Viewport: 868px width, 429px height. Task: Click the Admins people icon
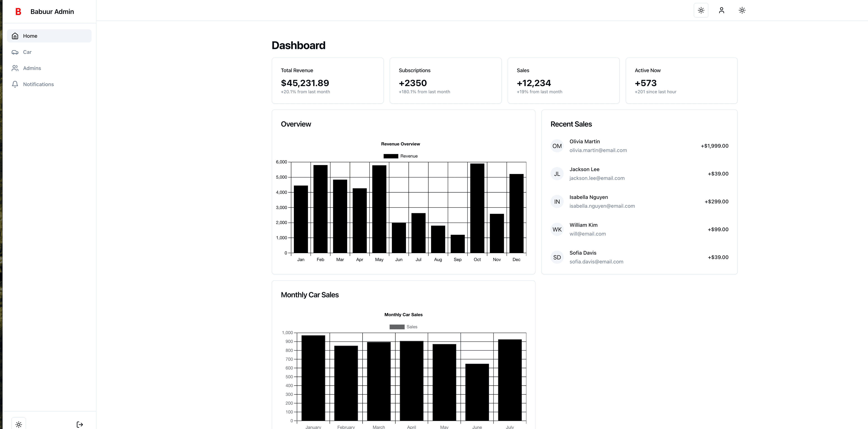15,68
